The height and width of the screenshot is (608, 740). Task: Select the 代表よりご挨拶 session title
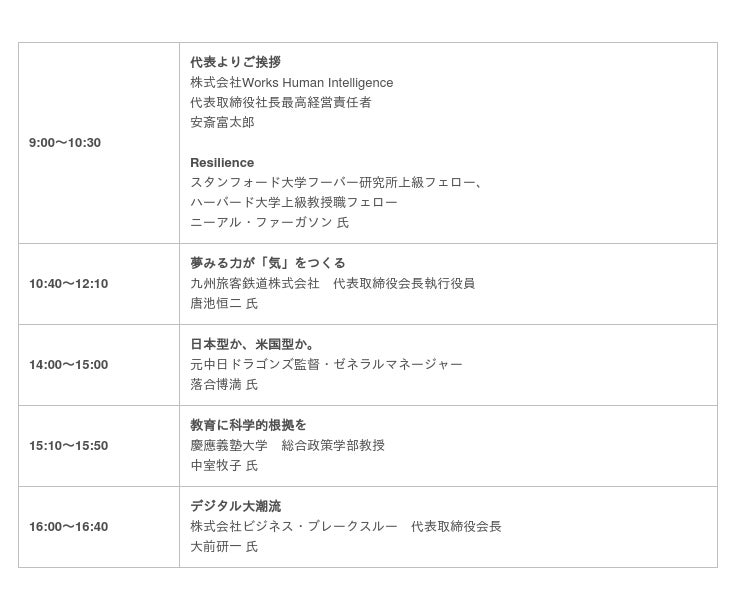click(235, 62)
